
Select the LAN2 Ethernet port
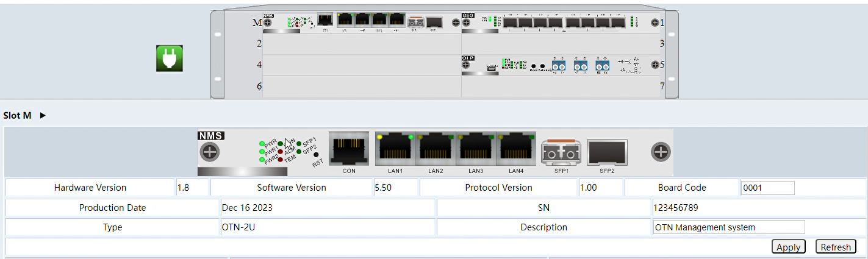click(x=436, y=148)
